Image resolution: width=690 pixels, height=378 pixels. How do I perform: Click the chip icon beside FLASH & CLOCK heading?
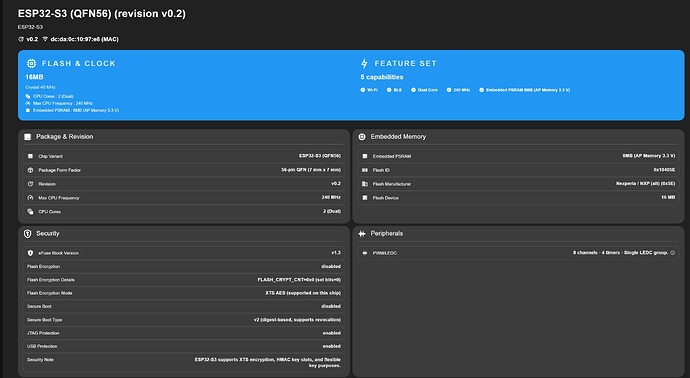point(31,63)
